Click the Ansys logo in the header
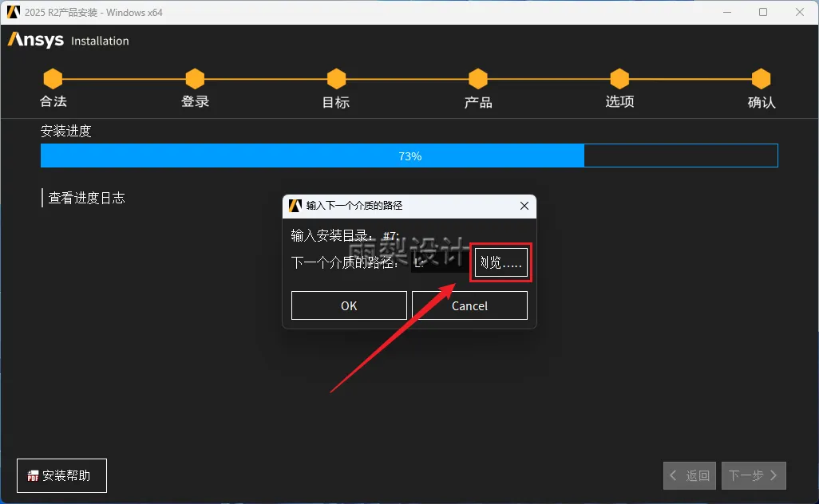The image size is (819, 504). click(x=35, y=40)
